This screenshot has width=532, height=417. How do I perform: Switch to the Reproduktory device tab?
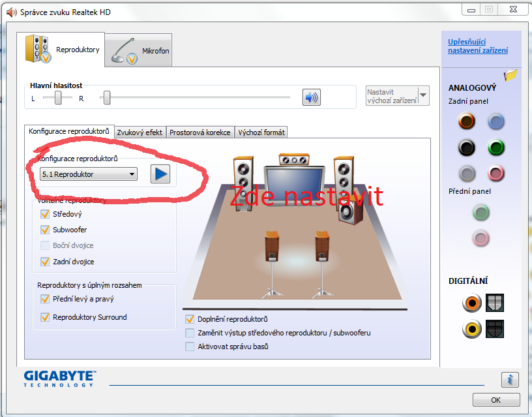click(x=61, y=50)
